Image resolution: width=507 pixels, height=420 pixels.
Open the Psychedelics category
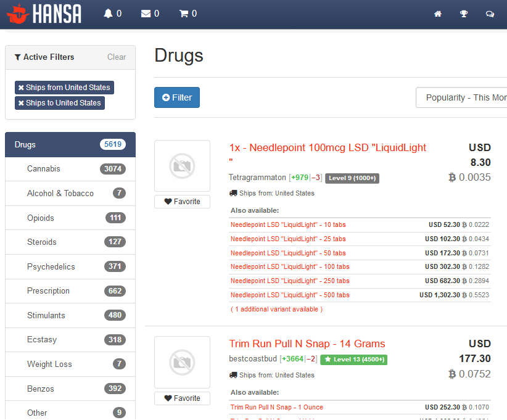pyautogui.click(x=70, y=267)
